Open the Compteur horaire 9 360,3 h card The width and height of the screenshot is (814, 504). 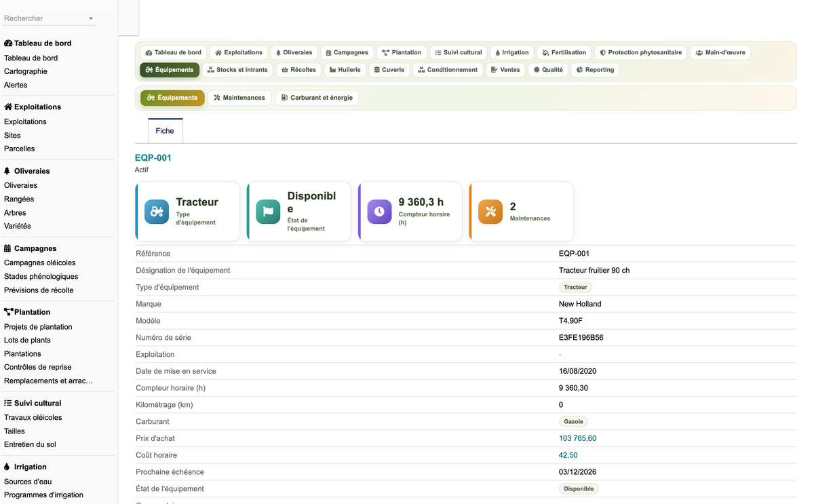coord(410,212)
